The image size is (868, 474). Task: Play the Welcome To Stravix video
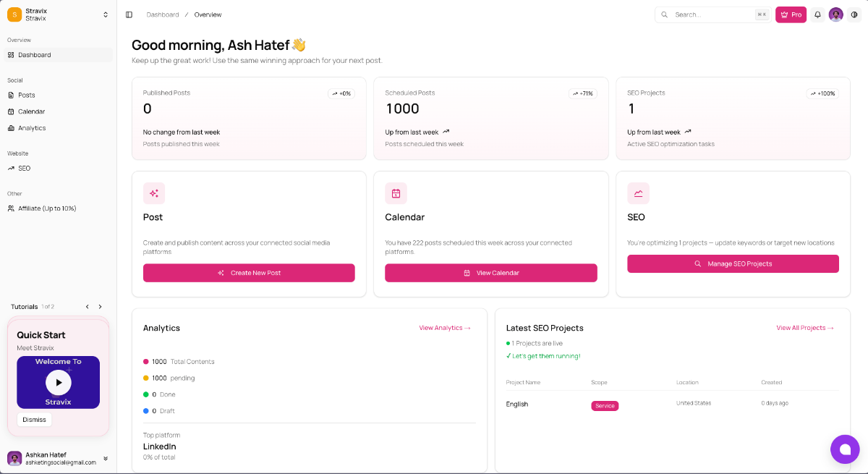click(x=58, y=382)
